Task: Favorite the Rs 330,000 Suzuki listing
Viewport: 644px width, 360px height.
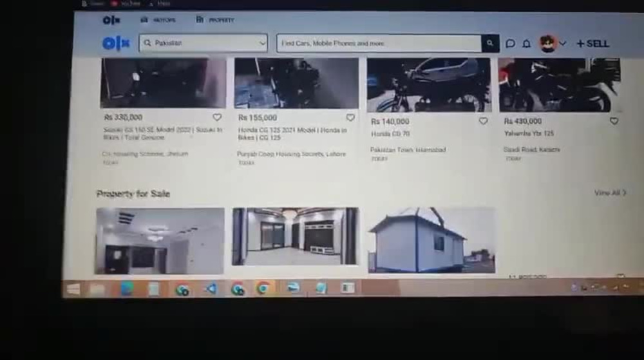Action: 217,117
